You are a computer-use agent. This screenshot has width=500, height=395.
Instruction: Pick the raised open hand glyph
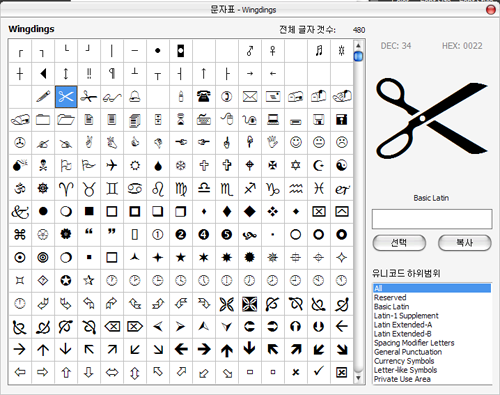point(273,143)
